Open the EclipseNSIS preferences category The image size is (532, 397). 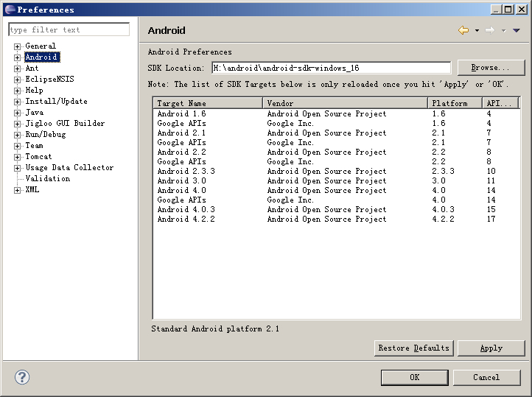pos(49,79)
